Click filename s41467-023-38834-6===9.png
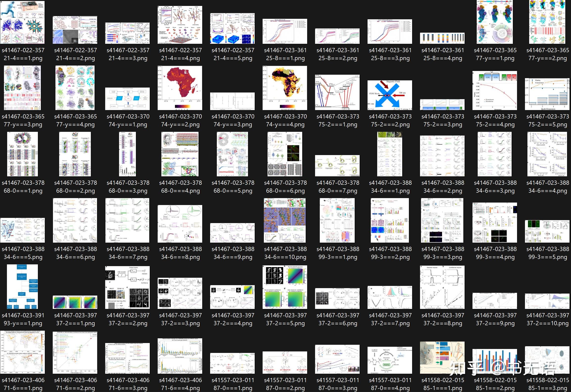The height and width of the screenshot is (392, 571). point(233,253)
